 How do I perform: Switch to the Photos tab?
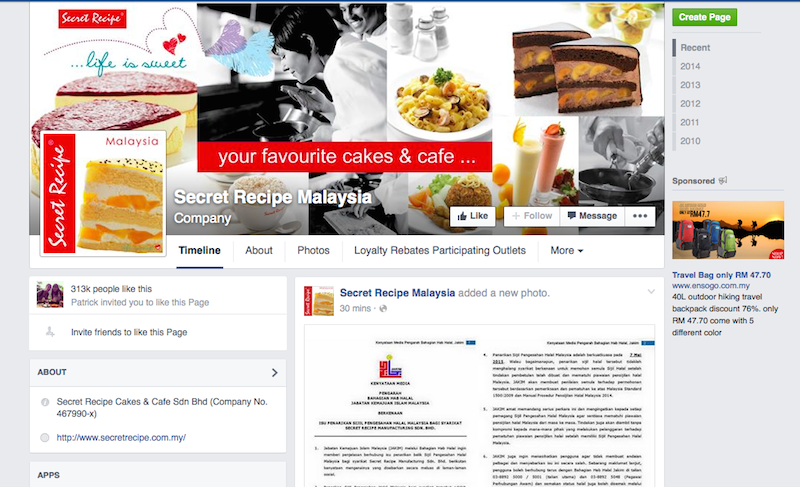(313, 250)
